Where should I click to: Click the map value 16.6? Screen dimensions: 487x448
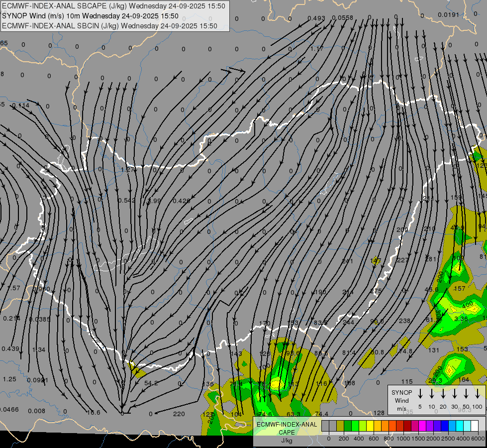pyautogui.click(x=94, y=412)
